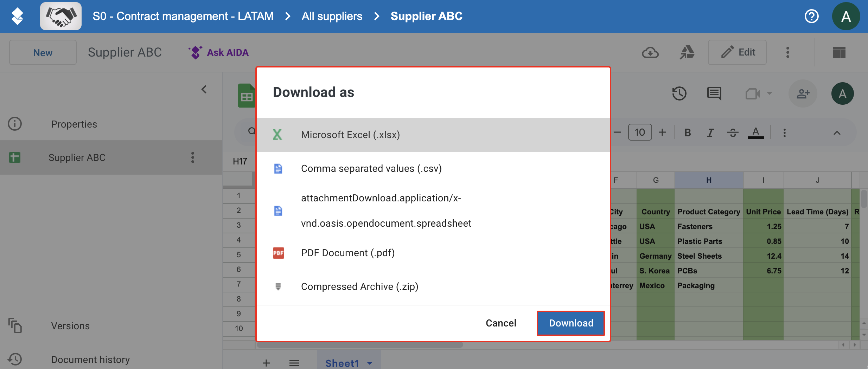Click the font size field showing 10
This screenshot has height=369, width=868.
[x=640, y=132]
